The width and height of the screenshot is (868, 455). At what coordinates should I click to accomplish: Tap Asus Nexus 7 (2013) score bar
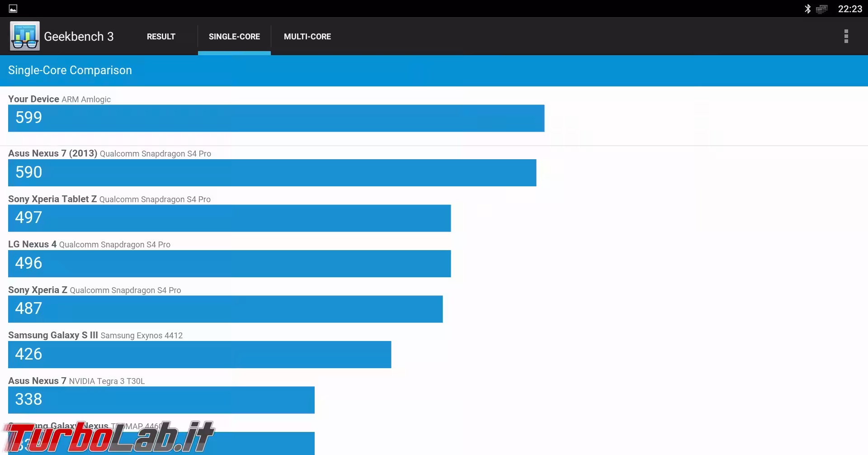(x=272, y=172)
